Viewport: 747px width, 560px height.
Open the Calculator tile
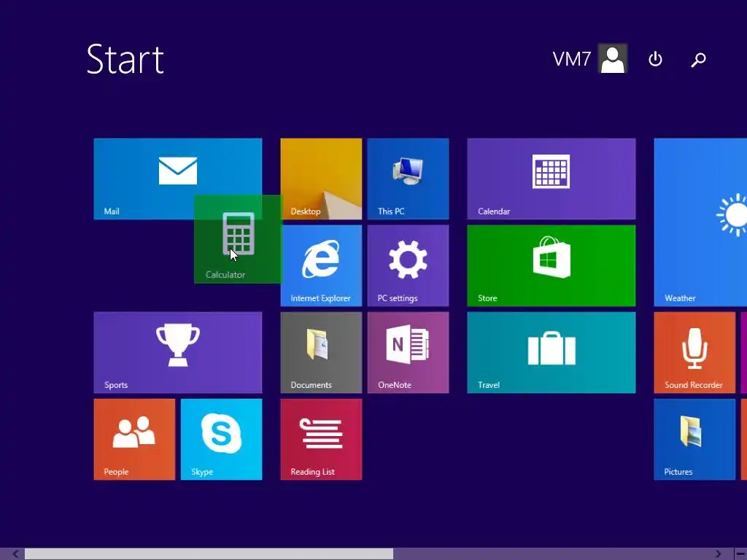coord(238,239)
